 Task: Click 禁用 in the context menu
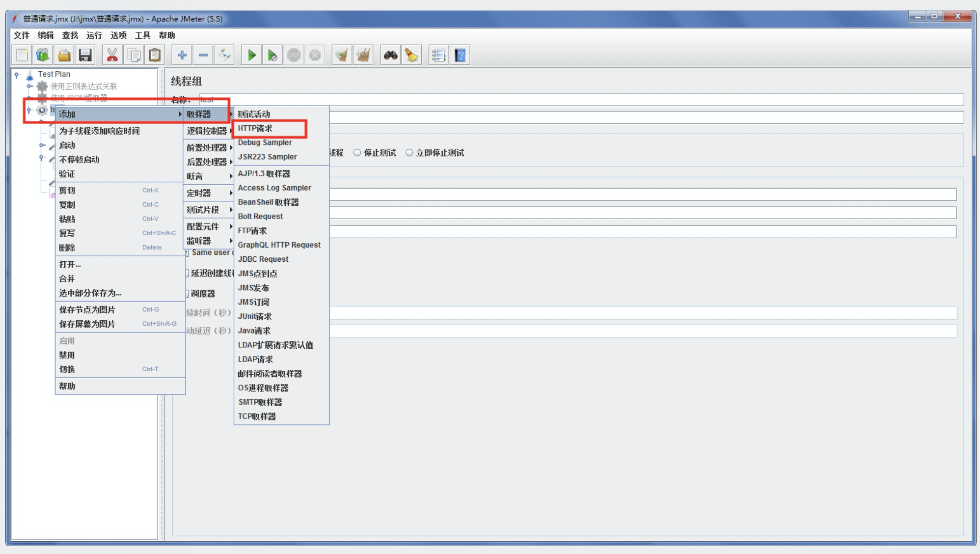pyautogui.click(x=120, y=355)
